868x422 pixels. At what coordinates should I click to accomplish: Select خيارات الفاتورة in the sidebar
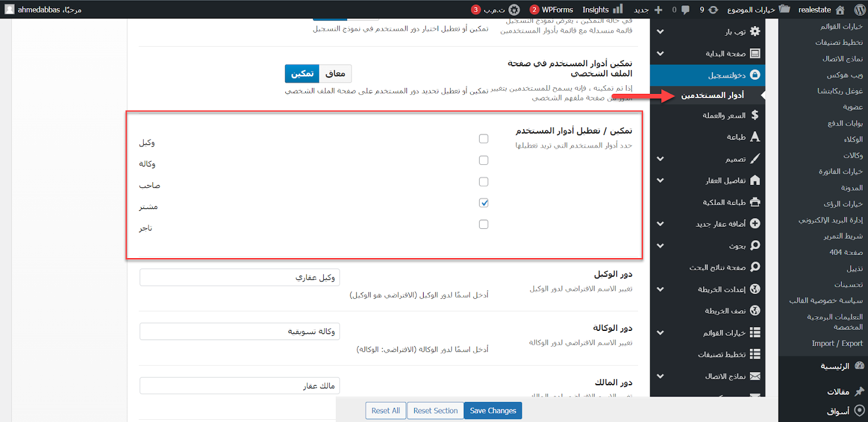coord(841,171)
